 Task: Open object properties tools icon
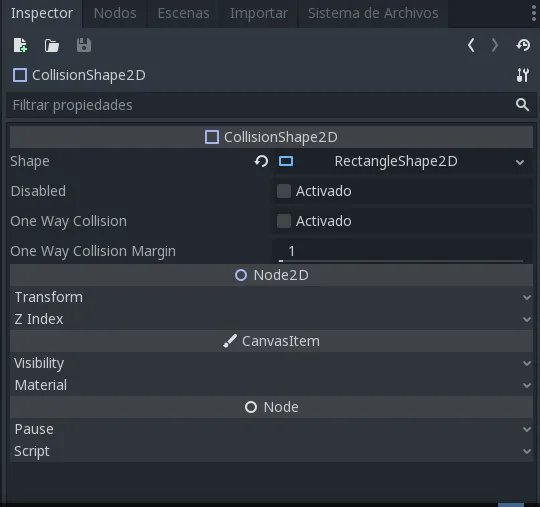pyautogui.click(x=523, y=75)
